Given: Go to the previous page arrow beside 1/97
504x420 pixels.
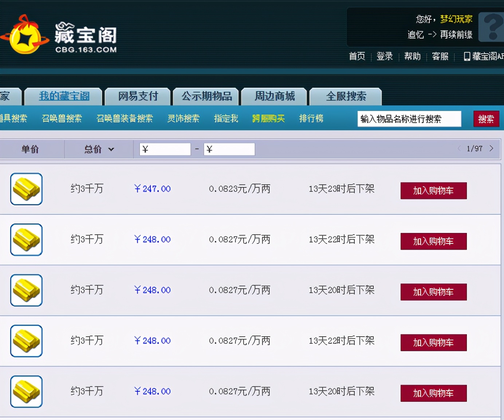Looking at the screenshot, I should point(459,148).
